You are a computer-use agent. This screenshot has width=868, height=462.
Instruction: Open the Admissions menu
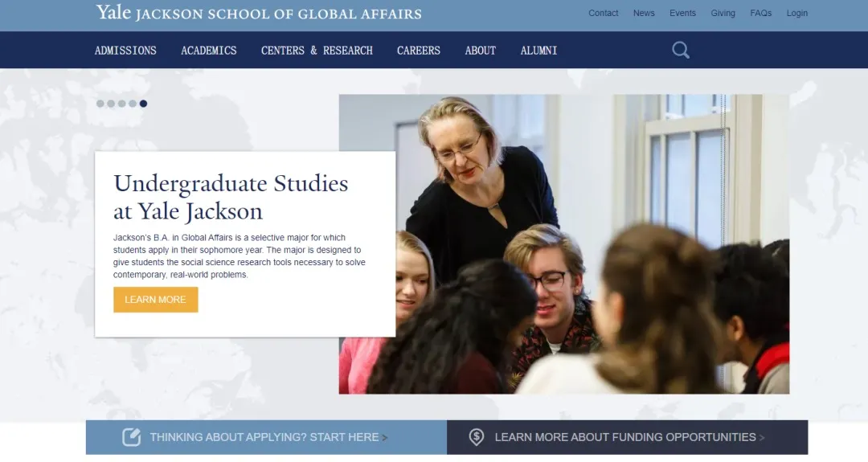[125, 51]
